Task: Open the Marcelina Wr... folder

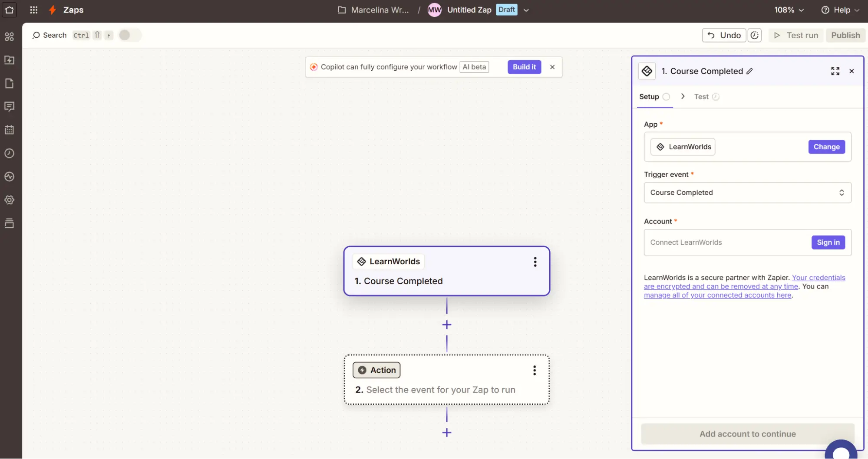Action: coord(373,10)
